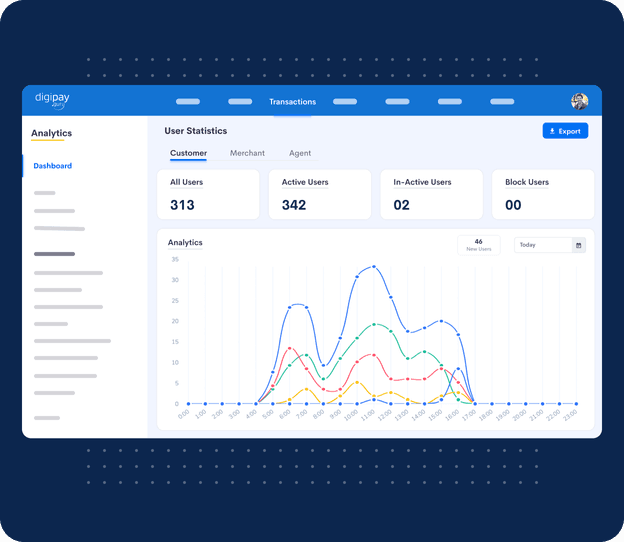Image resolution: width=624 pixels, height=542 pixels.
Task: Click the 46 New Users badge
Action: click(x=479, y=245)
